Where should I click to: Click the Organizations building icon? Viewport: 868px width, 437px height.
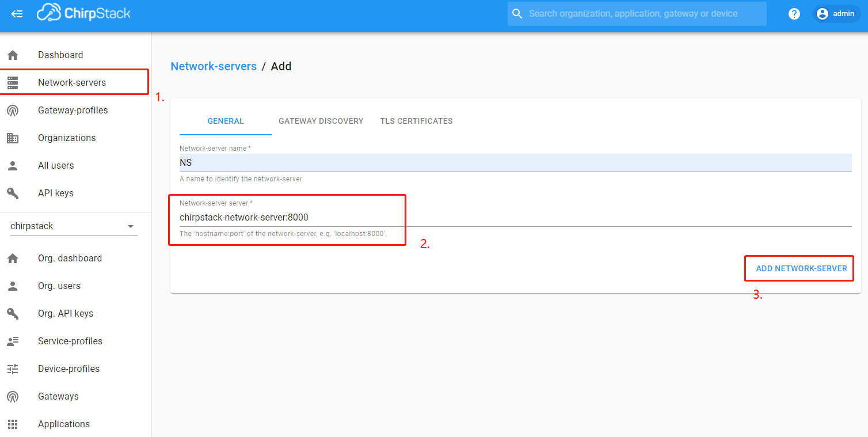[13, 138]
